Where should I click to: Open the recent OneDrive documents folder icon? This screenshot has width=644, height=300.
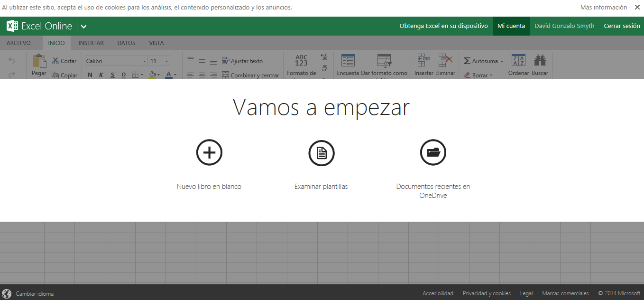click(433, 152)
